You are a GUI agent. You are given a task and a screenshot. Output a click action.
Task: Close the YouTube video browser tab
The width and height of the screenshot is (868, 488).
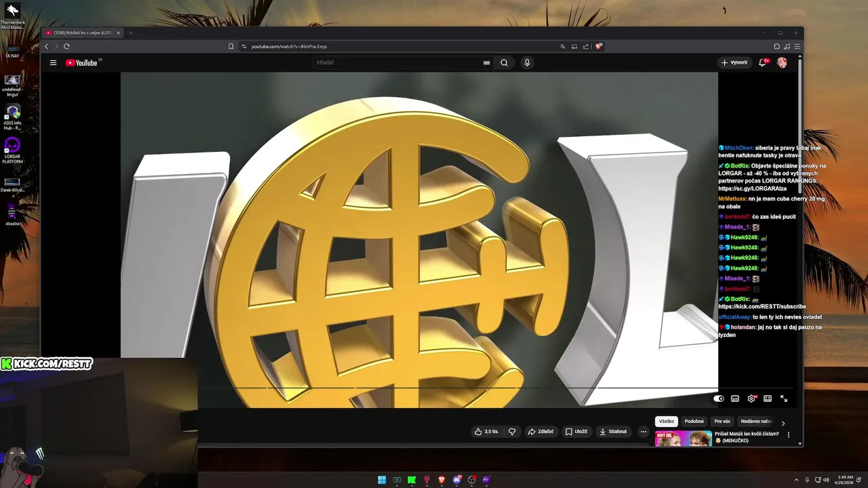[x=118, y=33]
